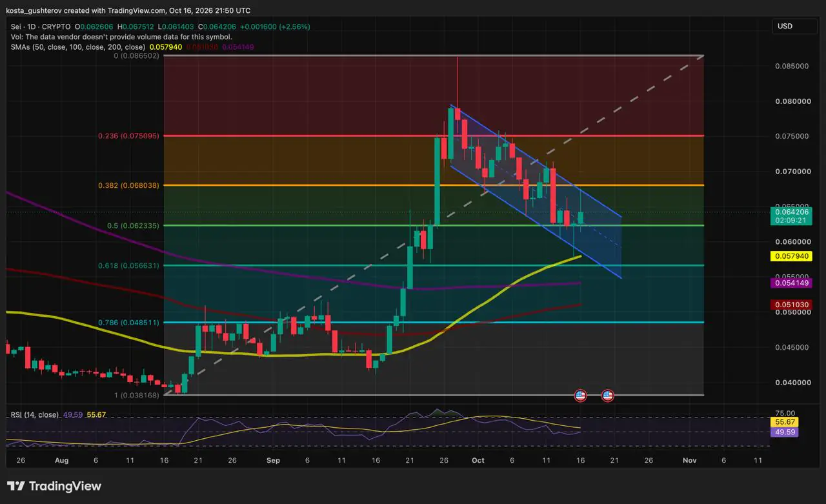Viewport: 826px width, 504px height.
Task: Open the US flag event marker furthest right
Action: pyautogui.click(x=607, y=395)
